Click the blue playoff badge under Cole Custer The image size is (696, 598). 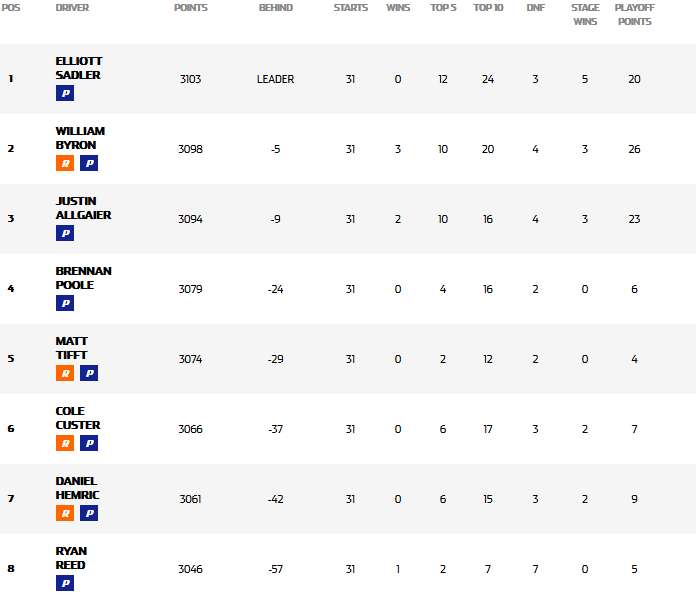click(x=89, y=443)
